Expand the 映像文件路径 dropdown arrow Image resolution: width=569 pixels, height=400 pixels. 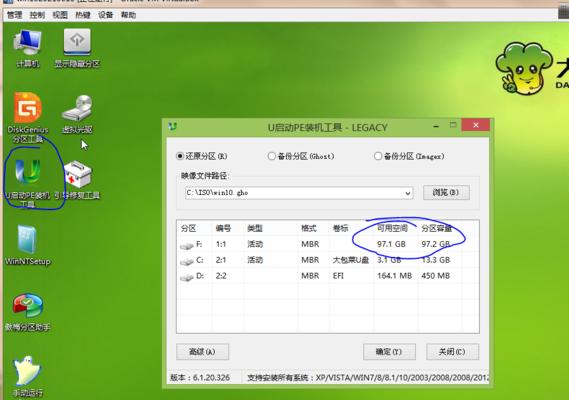pos(408,193)
